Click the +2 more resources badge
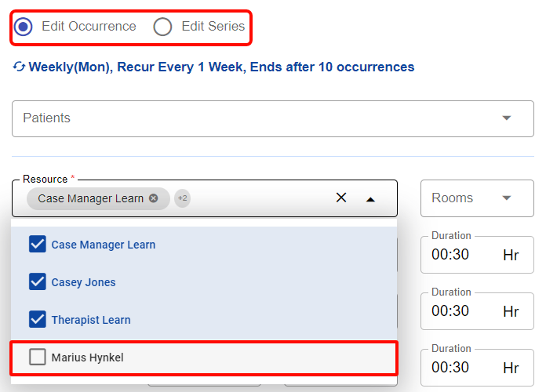This screenshot has height=392, width=546. pos(182,198)
